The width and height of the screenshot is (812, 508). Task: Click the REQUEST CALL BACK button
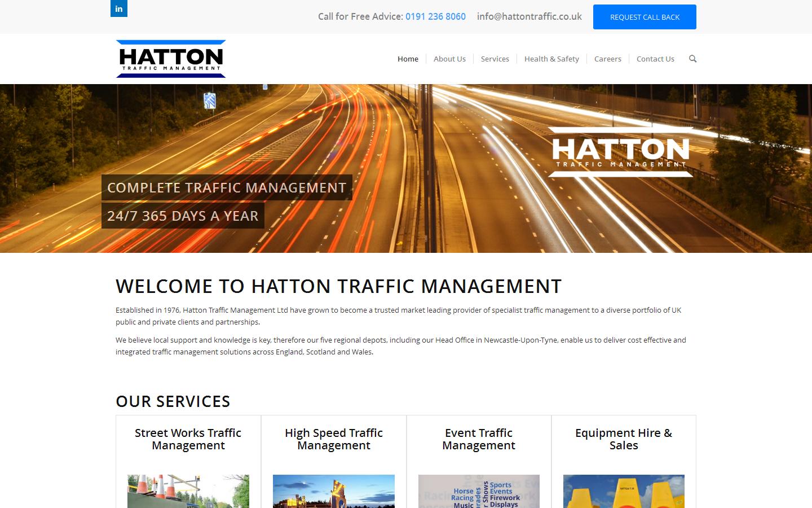coord(644,17)
